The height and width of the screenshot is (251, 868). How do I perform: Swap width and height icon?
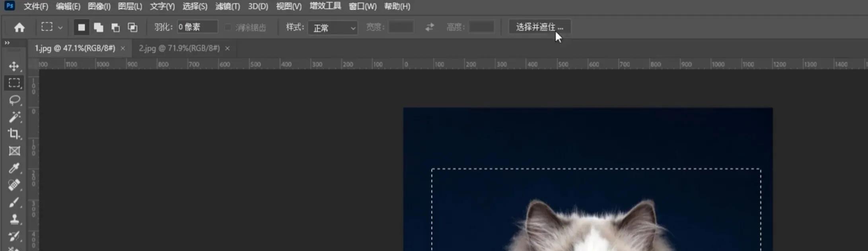click(x=430, y=27)
